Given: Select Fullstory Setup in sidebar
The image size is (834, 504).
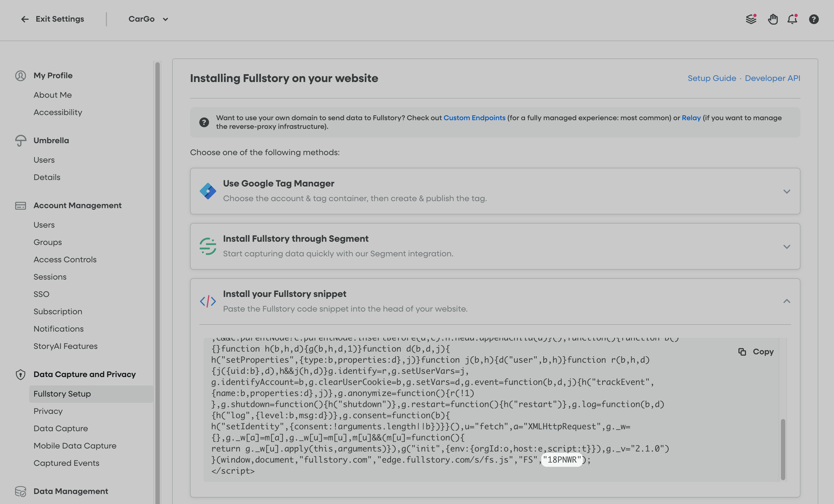Looking at the screenshot, I should pos(92,394).
